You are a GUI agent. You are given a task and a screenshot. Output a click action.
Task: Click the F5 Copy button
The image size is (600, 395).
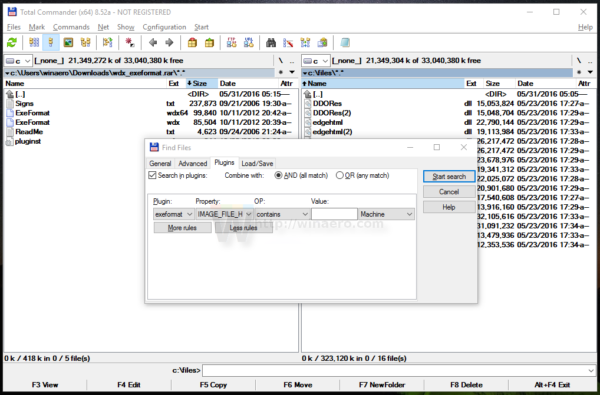(213, 385)
